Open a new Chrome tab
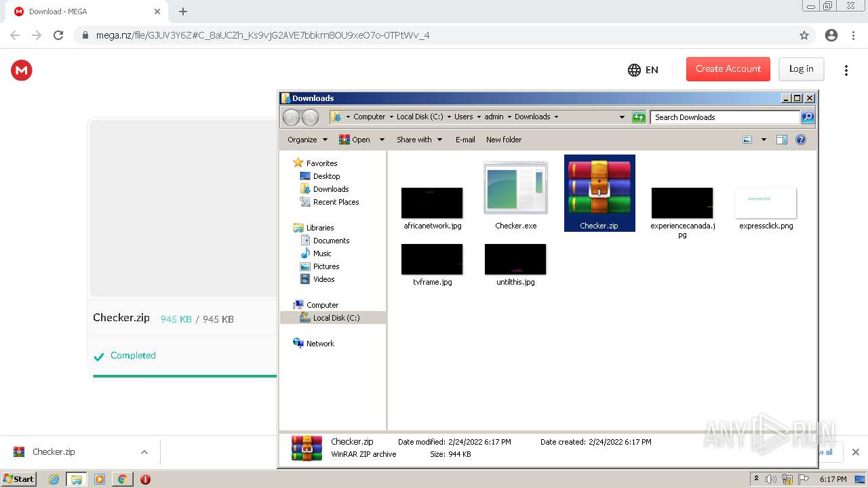868x488 pixels. (x=183, y=12)
